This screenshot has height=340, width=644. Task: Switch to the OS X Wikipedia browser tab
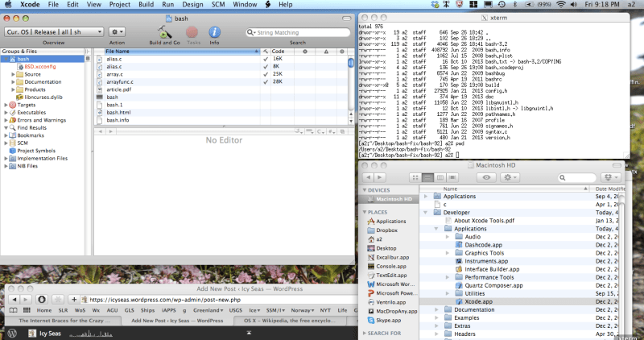291,320
